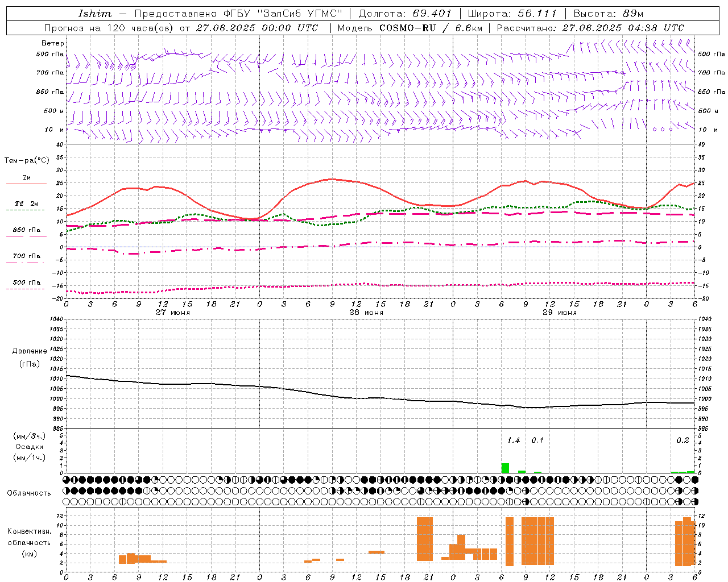Click the "(гПа)" unit under Давление
This screenshot has height=582, width=728.
(x=30, y=364)
